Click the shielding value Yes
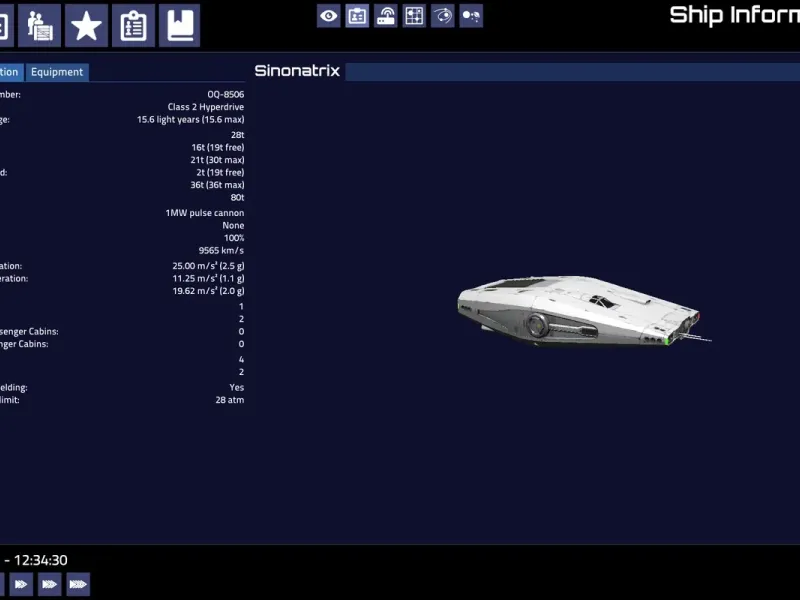Viewport: 800px width, 600px height. click(x=237, y=388)
